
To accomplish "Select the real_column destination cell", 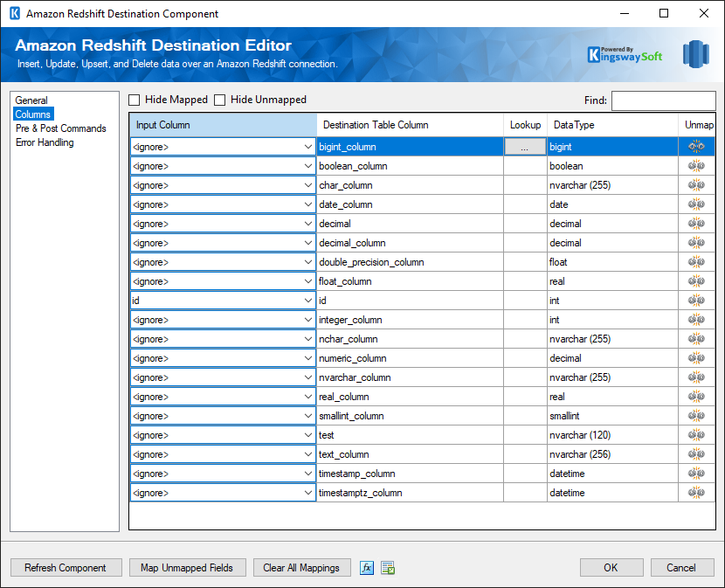I will point(411,397).
